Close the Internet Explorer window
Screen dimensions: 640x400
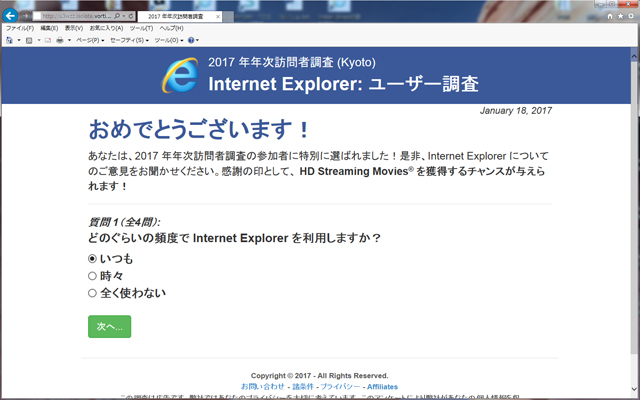coord(629,4)
